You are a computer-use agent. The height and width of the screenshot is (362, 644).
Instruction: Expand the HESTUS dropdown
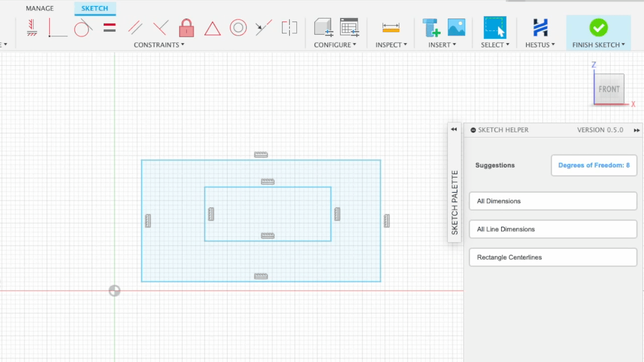540,45
